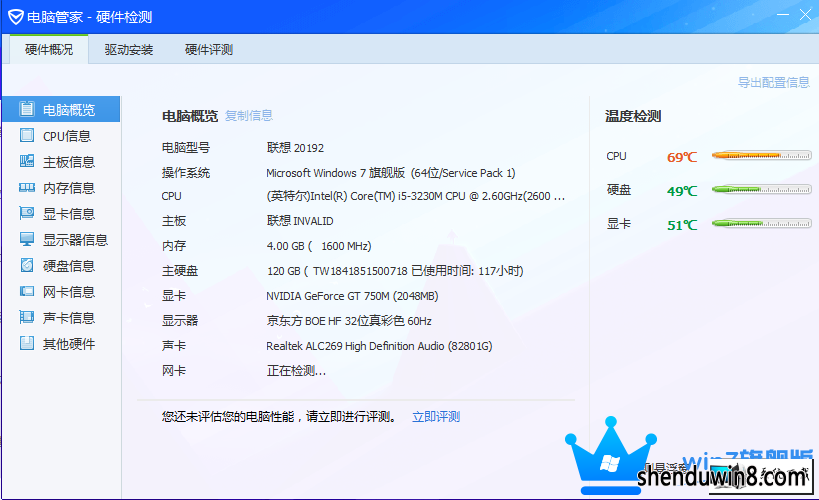Open 硬盘信息 in the sidebar
Viewport: 819px width, 500px height.
(61, 265)
